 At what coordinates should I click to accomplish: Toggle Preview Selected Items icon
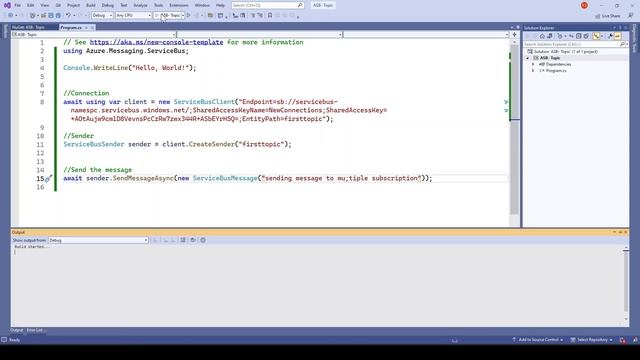pyautogui.click(x=618, y=36)
